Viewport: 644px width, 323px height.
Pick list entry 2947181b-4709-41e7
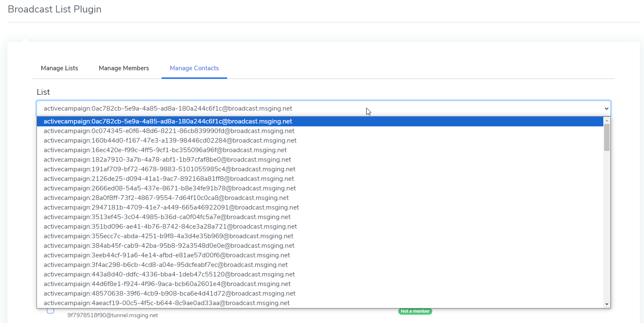(x=320, y=207)
